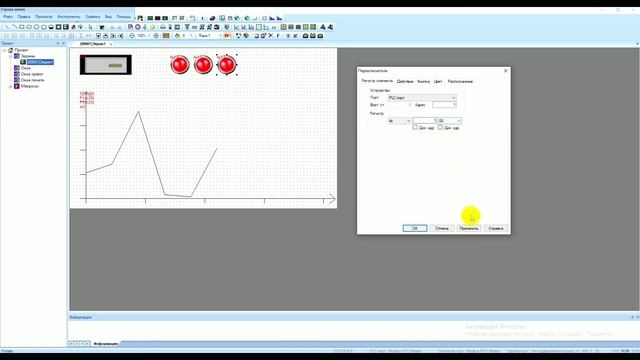Pin the Информация panel
The image size is (640, 360).
[x=632, y=317]
